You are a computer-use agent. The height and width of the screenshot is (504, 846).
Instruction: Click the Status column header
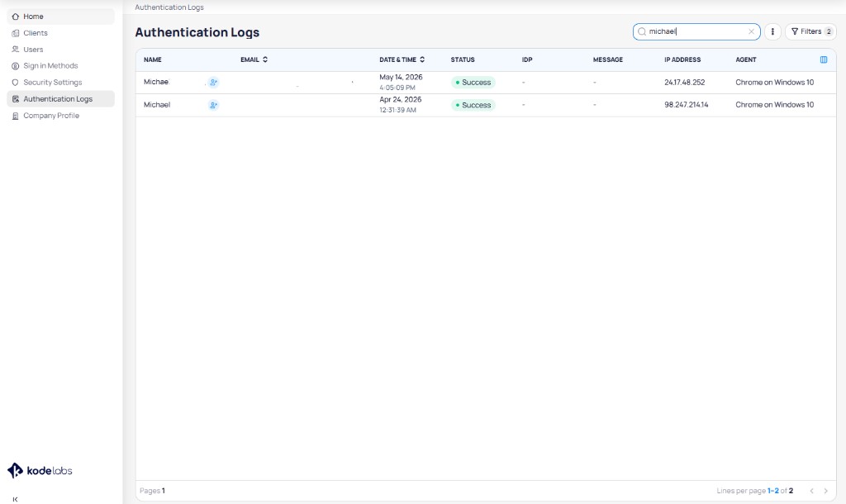point(463,59)
